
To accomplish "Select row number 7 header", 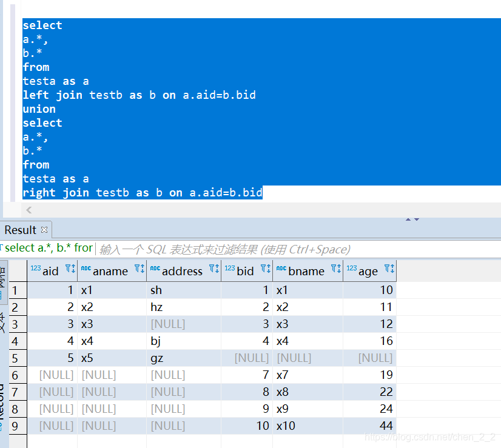I will click(18, 392).
